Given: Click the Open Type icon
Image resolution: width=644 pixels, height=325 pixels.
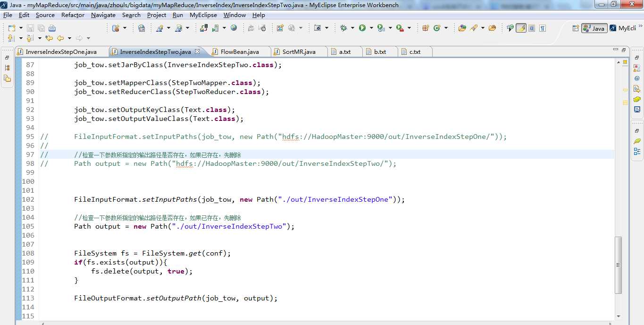Looking at the screenshot, I should pyautogui.click(x=462, y=28).
